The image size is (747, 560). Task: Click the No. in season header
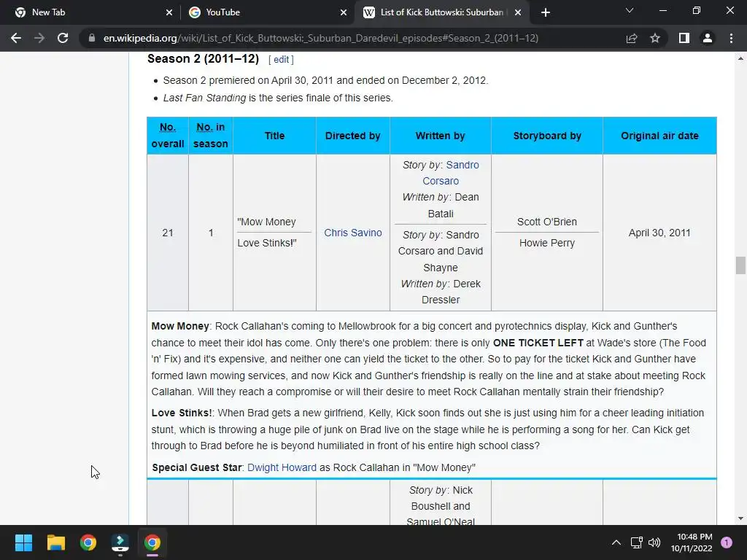coord(211,136)
